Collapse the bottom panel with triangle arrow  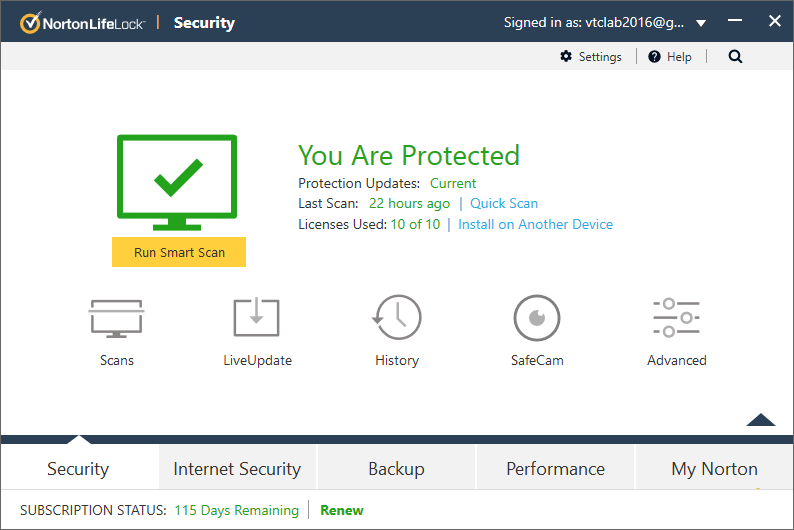pos(761,420)
